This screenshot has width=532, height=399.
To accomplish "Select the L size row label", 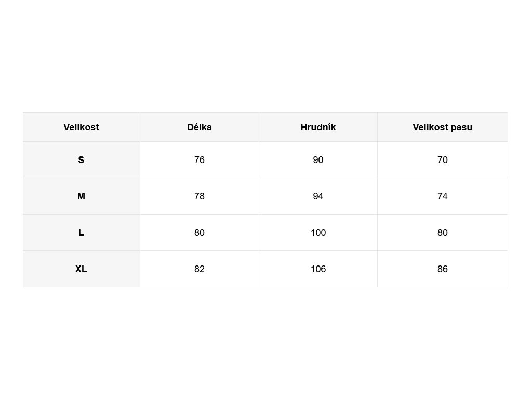I will click(x=81, y=233).
